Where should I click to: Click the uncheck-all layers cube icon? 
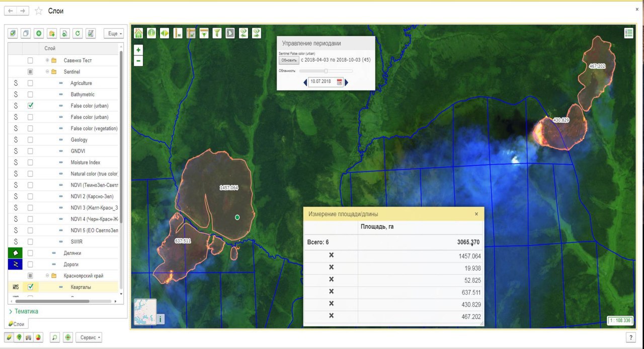click(x=26, y=33)
